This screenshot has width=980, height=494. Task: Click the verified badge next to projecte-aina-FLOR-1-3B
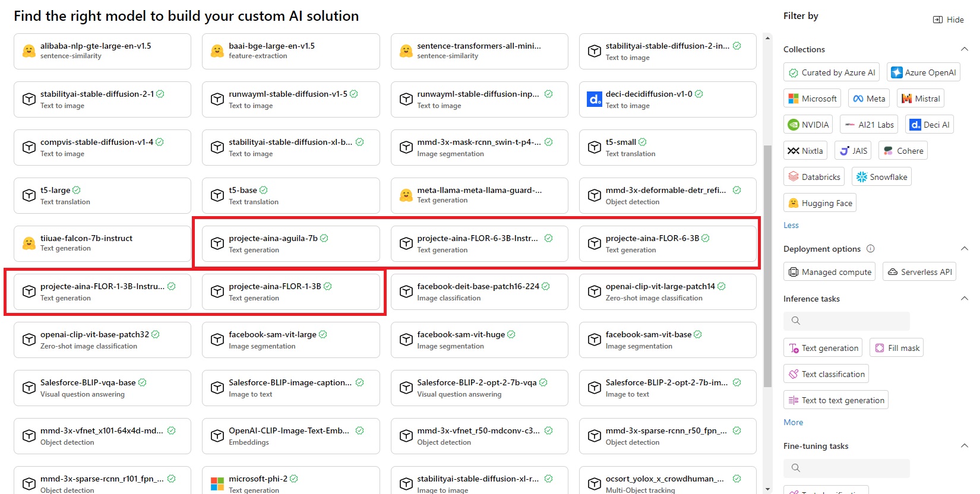point(328,286)
